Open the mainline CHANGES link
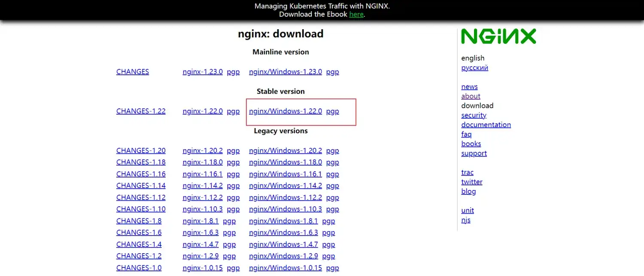644x276 pixels. coord(132,72)
